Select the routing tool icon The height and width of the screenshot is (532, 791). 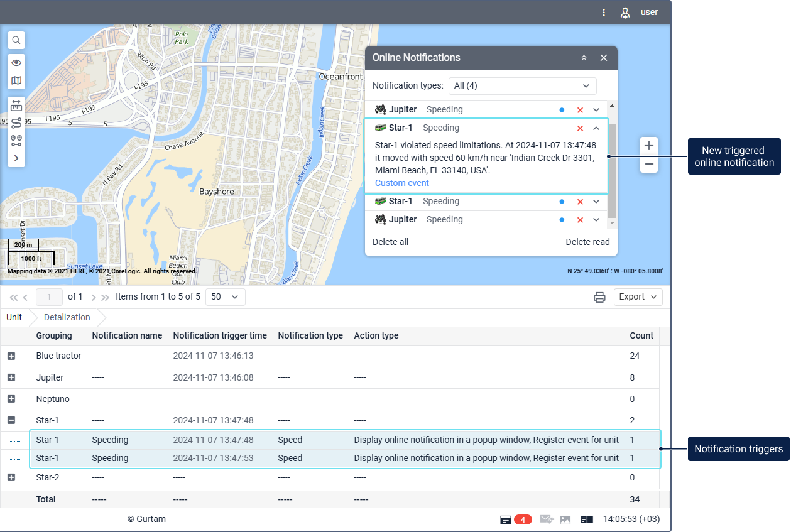[x=16, y=123]
